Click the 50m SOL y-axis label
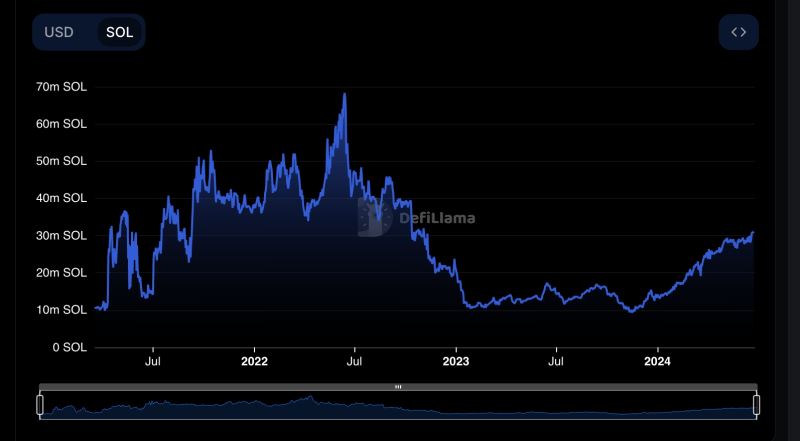 61,161
